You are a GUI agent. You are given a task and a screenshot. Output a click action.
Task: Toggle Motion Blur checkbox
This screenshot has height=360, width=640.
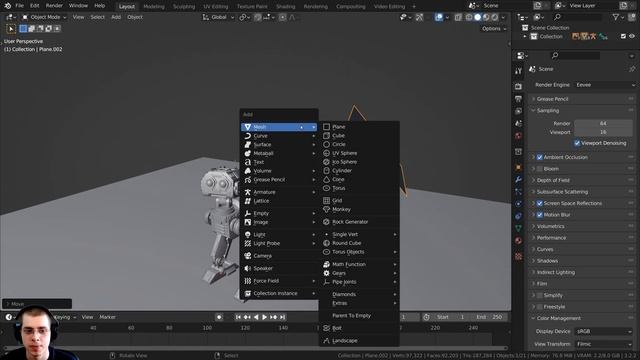[540, 215]
